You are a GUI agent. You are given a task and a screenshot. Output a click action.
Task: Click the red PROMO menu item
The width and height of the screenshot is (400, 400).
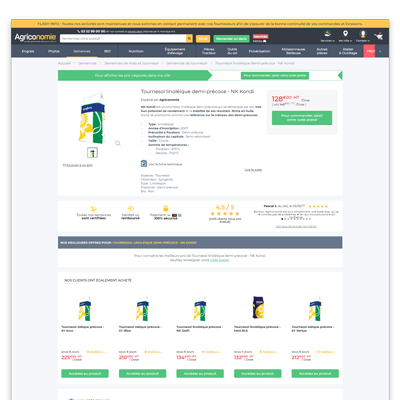(369, 51)
